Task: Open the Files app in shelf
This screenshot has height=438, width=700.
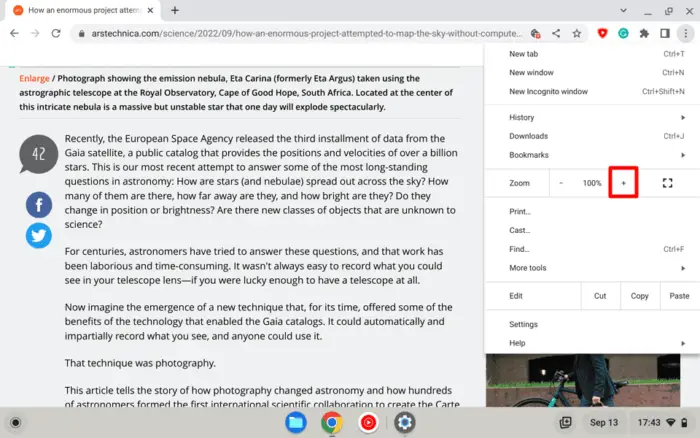Action: tap(296, 422)
